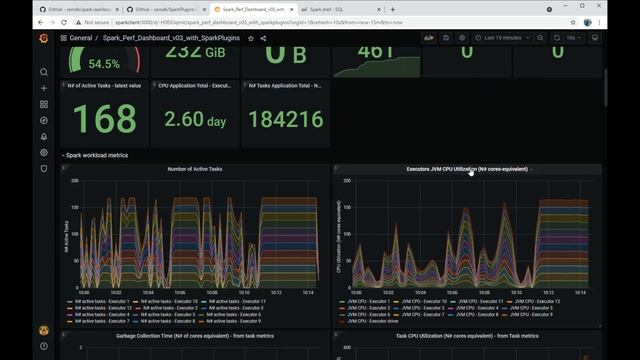Close the Spark shell - SQL tab
640x360 pixels.
click(x=379, y=9)
